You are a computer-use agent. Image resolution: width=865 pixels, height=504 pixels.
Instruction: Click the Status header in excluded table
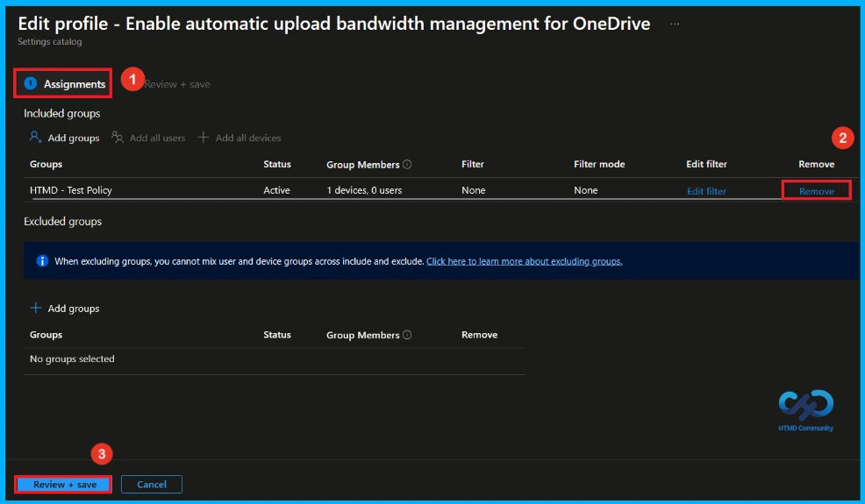(x=277, y=335)
